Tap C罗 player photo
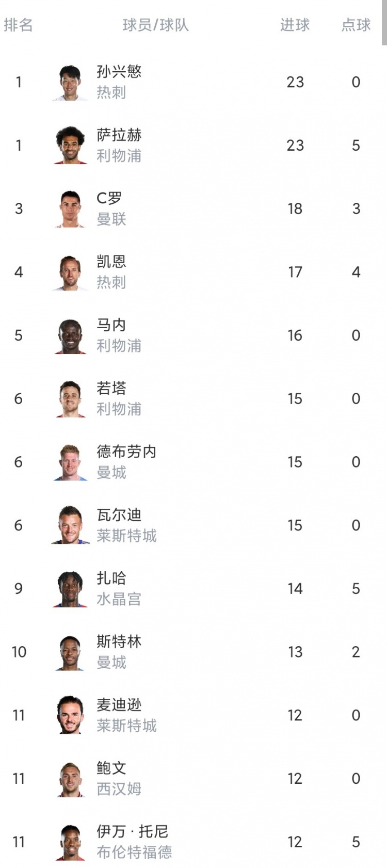The width and height of the screenshot is (387, 868). [x=70, y=208]
